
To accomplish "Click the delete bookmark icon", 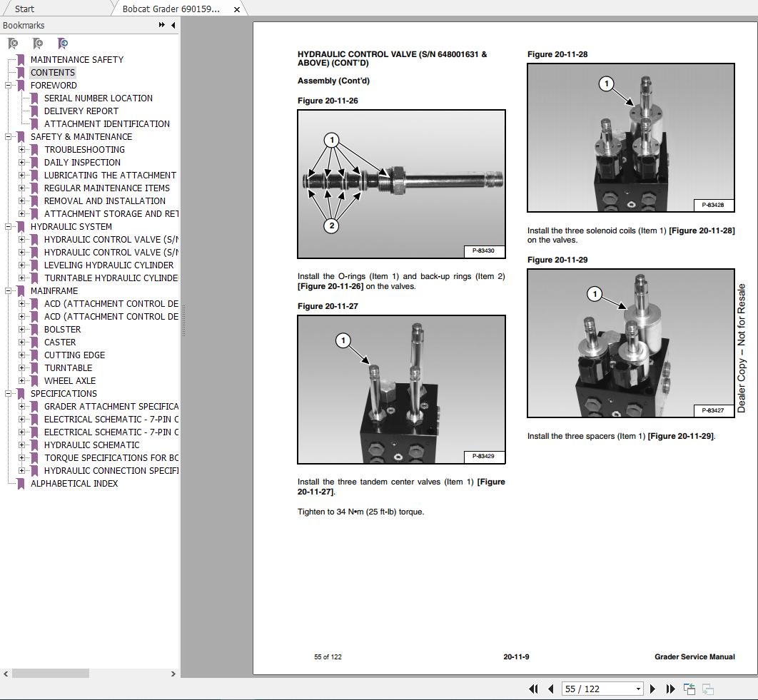I will [x=13, y=44].
